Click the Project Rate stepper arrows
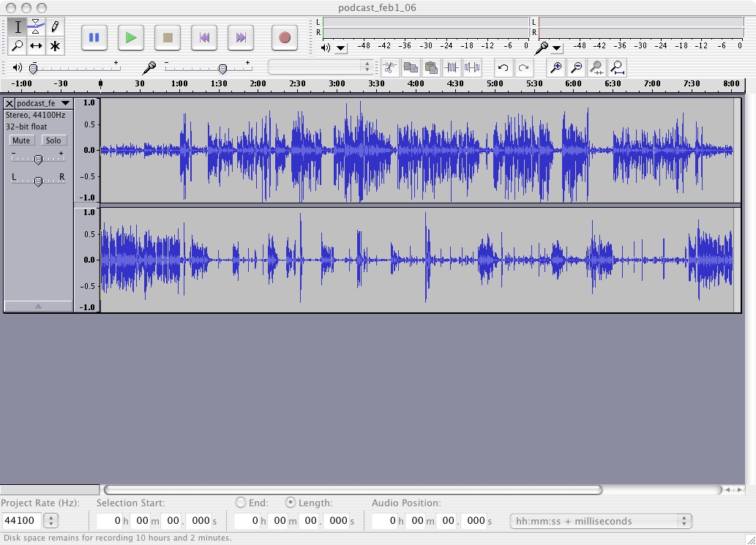The height and width of the screenshot is (545, 756). tap(50, 520)
